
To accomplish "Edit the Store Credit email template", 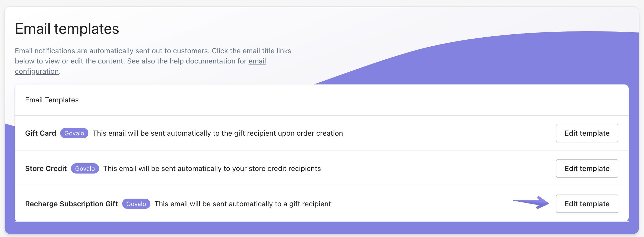I will 587,168.
